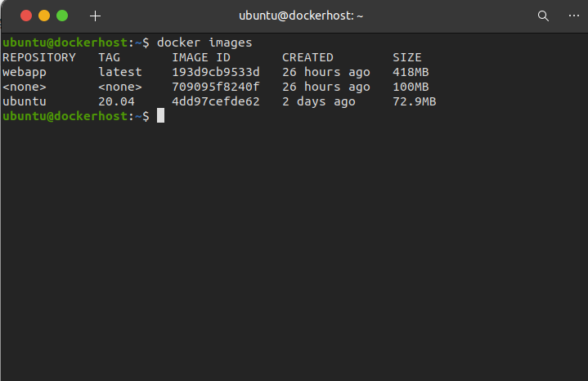The width and height of the screenshot is (588, 381).
Task: Click the 72.9MB size value
Action: pos(415,101)
